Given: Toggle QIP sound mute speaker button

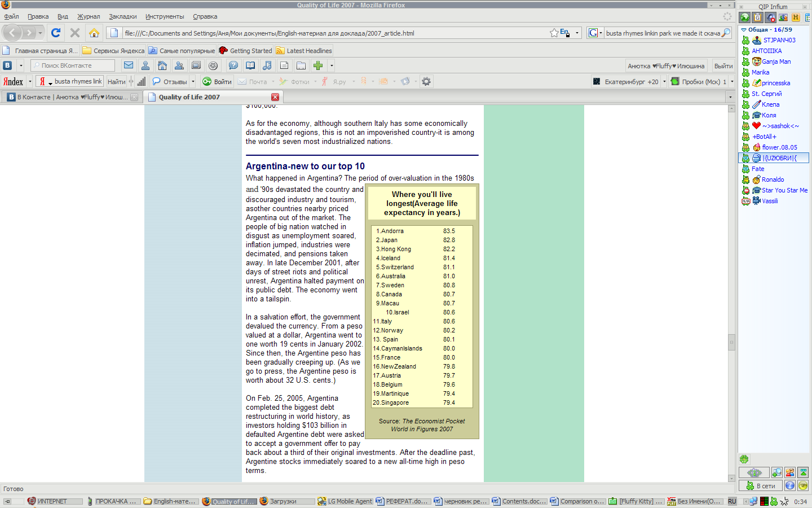Looking at the screenshot, I should [770, 17].
